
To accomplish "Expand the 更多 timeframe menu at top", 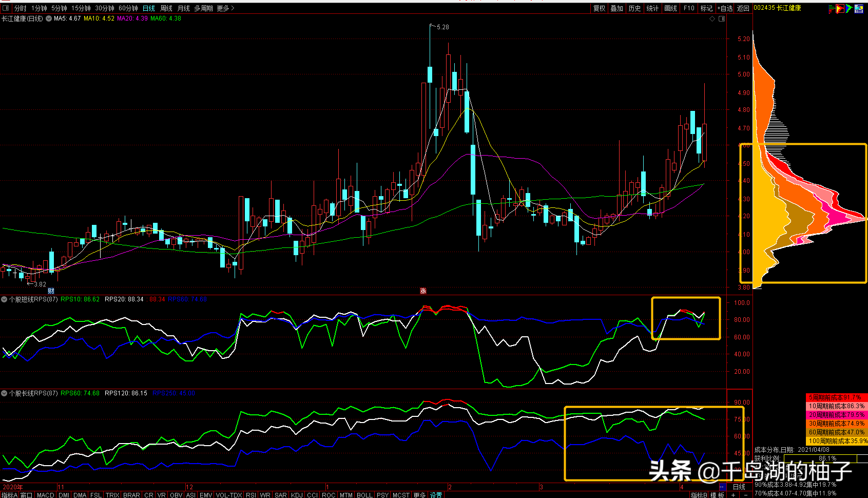I will point(225,8).
